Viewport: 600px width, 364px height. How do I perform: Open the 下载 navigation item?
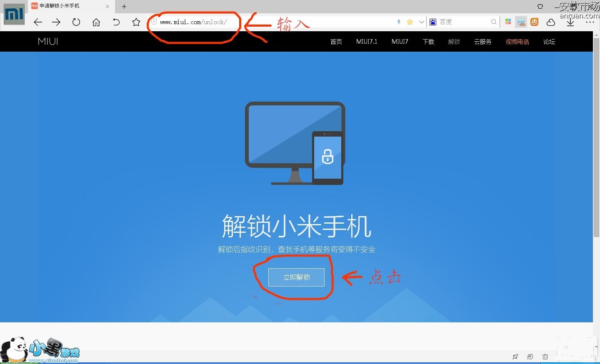(428, 42)
